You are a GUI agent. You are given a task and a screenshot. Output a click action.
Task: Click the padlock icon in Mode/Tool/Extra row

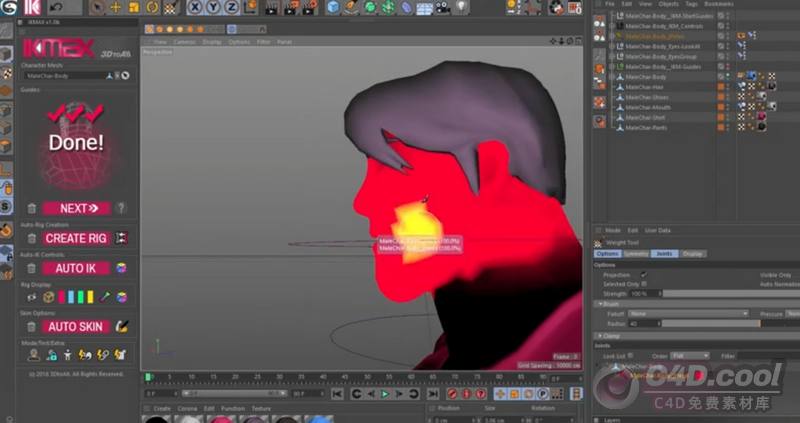(51, 355)
